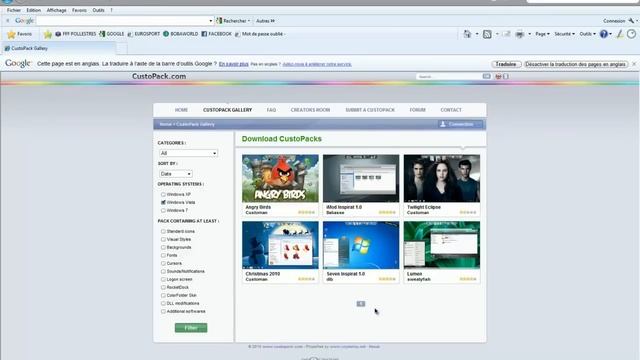Open the BOBAWORLD bookmark
Image resolution: width=640 pixels, height=360 pixels.
(x=181, y=34)
